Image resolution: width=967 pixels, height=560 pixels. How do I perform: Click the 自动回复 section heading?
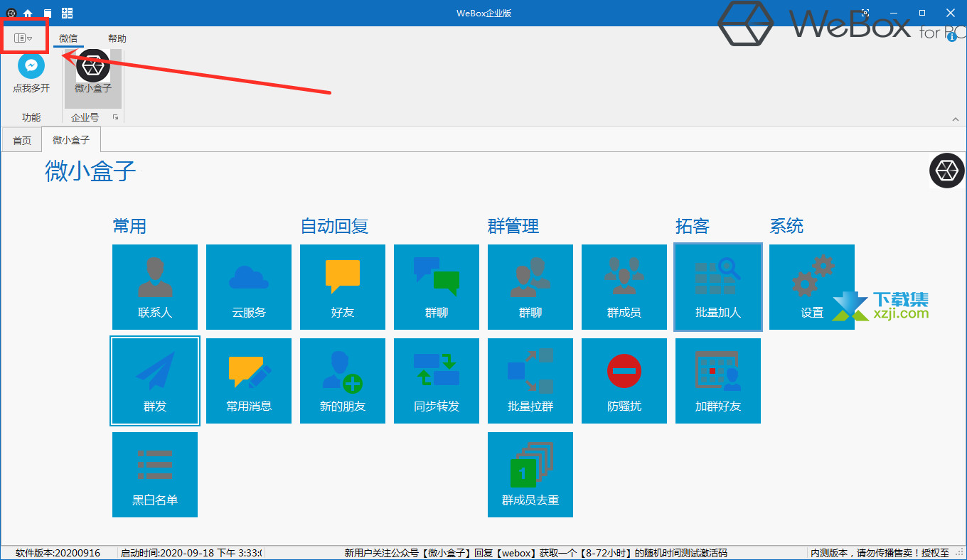[x=334, y=227]
